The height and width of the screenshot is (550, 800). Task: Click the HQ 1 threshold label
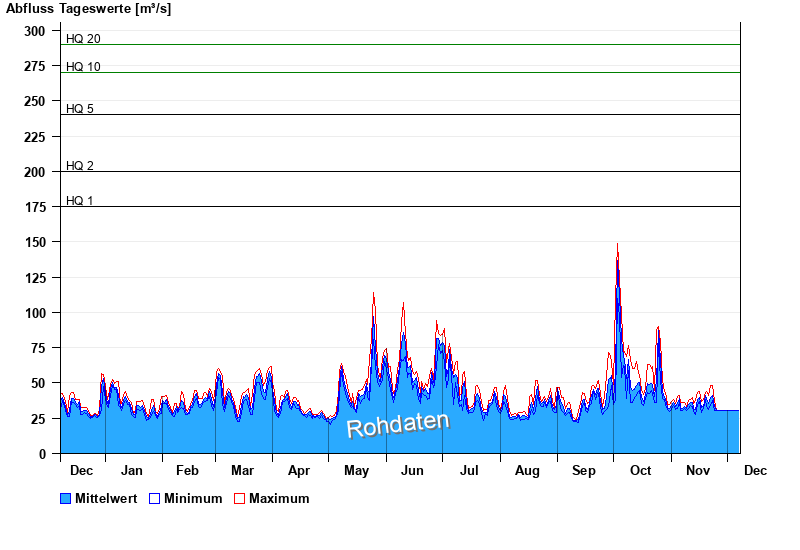(x=80, y=201)
